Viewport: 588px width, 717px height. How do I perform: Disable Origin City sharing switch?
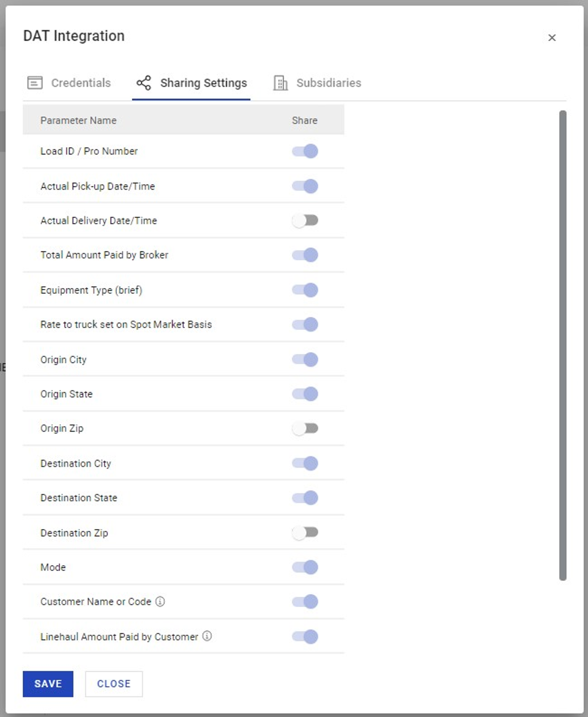point(305,359)
